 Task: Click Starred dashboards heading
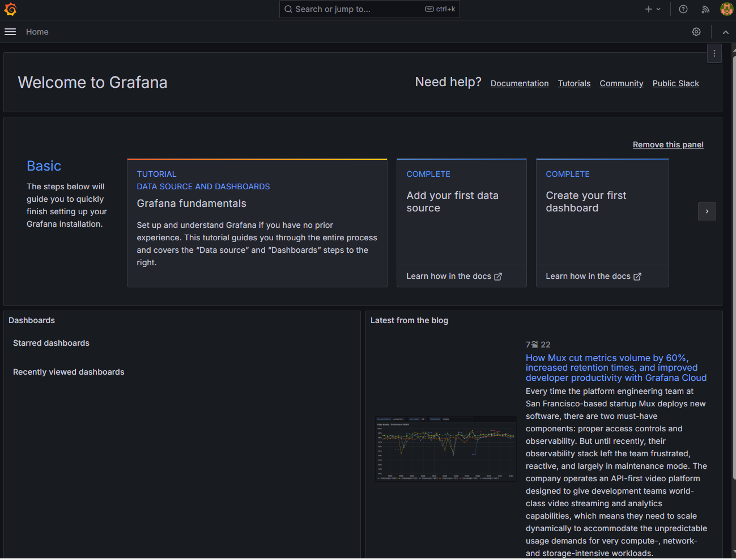pos(51,343)
